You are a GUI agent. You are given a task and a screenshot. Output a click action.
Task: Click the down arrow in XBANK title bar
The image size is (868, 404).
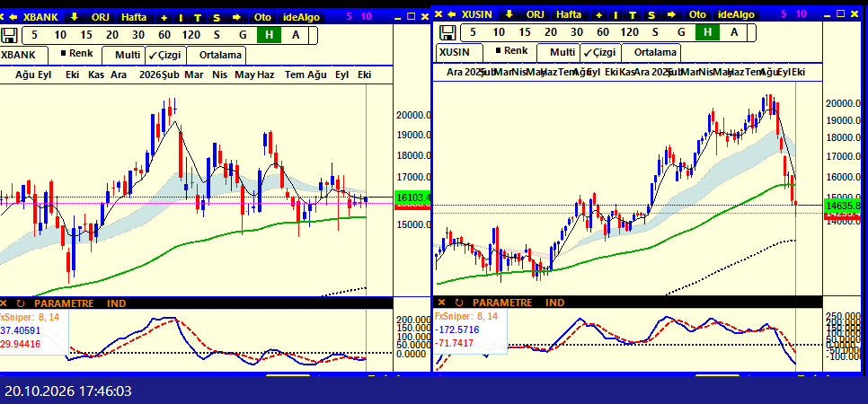(73, 16)
